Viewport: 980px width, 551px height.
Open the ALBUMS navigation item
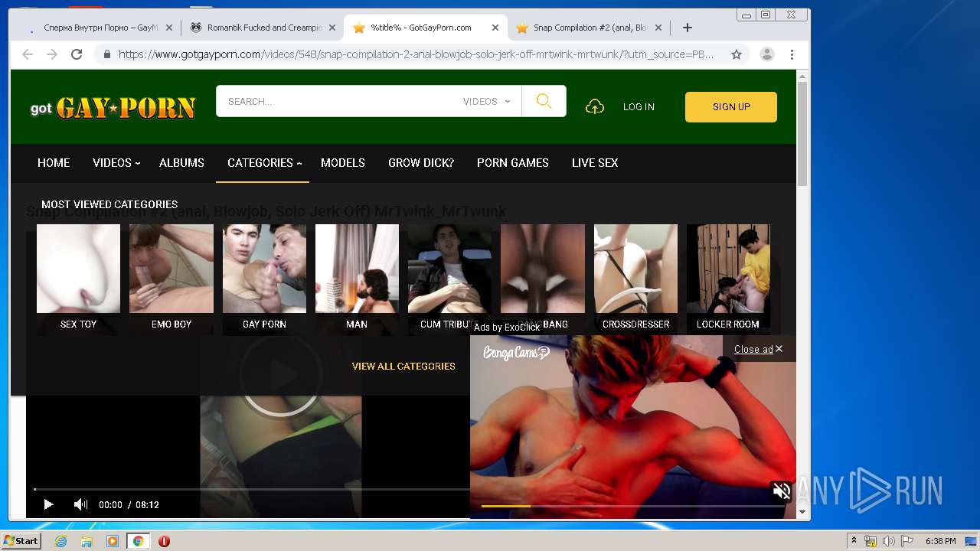point(181,163)
